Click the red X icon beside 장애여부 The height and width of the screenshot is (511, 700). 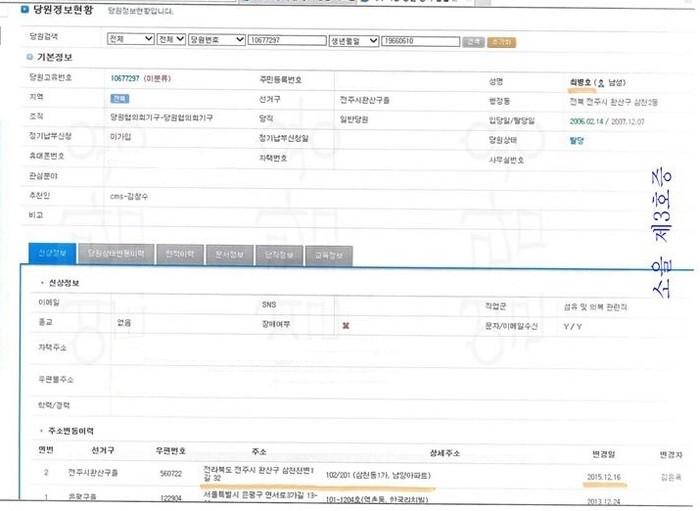[345, 326]
